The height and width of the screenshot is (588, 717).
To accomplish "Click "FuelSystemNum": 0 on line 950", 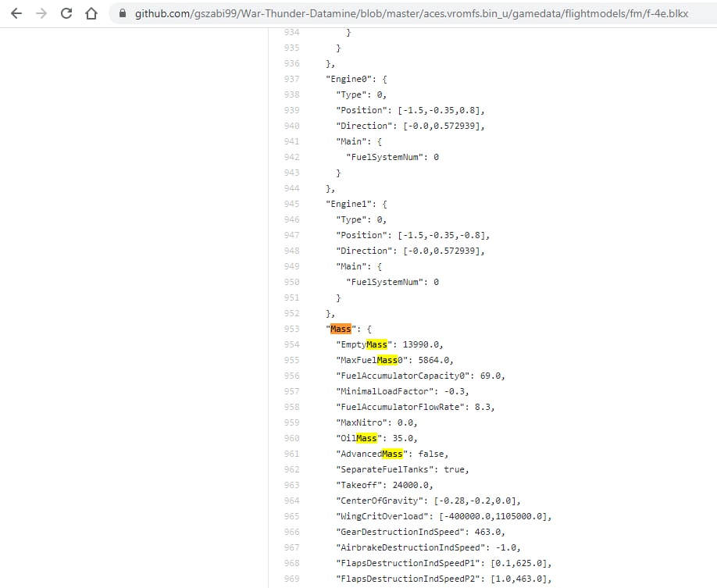I will click(392, 282).
